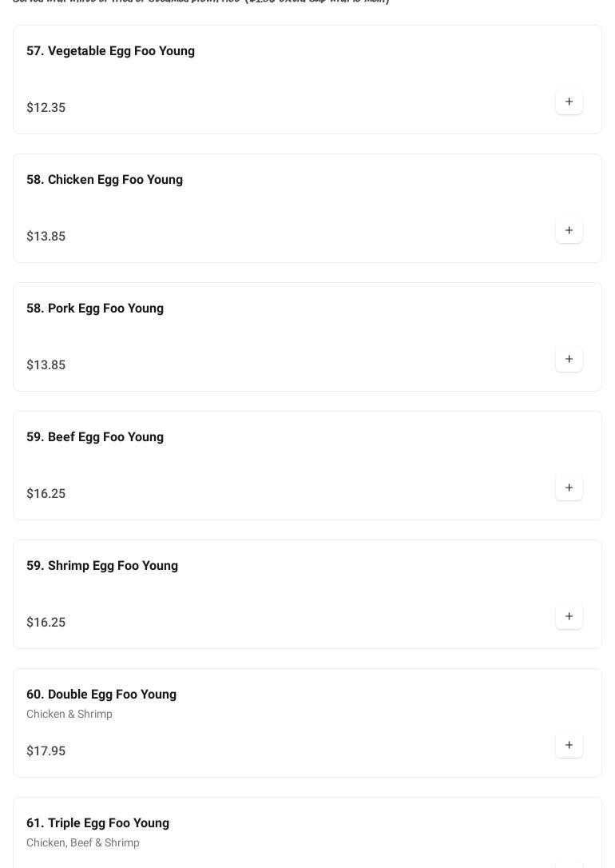Click Chicken, Beef & Shrimp description
Image resolution: width=615 pixels, height=868 pixels.
[83, 843]
